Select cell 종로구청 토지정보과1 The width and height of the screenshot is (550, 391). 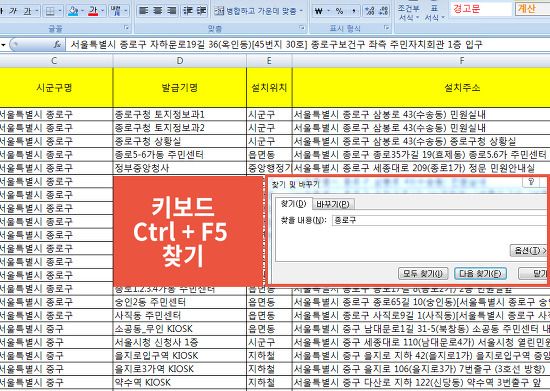[180, 114]
